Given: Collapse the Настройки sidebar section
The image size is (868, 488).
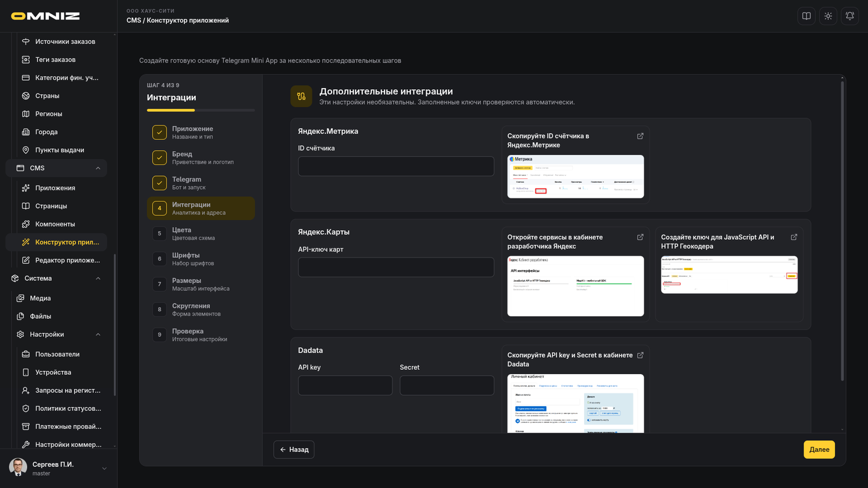Looking at the screenshot, I should (x=98, y=334).
